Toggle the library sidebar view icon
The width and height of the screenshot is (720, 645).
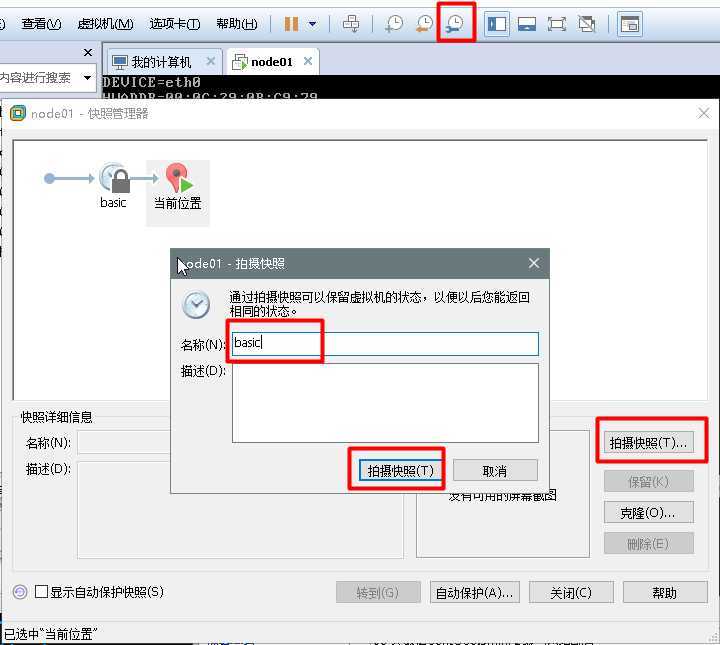coord(497,23)
